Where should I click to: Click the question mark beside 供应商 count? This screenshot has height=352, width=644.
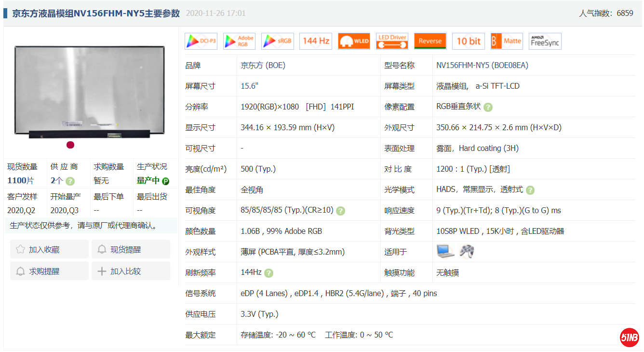70,181
